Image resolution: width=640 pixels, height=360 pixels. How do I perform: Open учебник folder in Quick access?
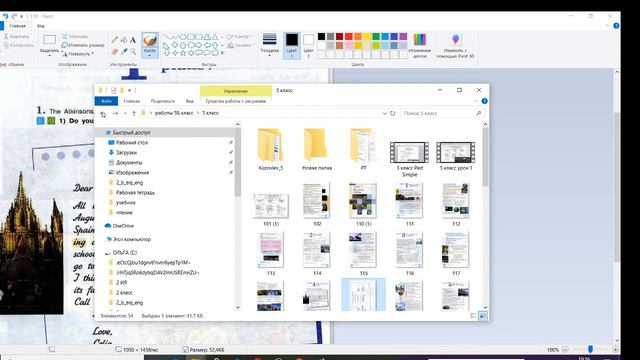point(126,202)
